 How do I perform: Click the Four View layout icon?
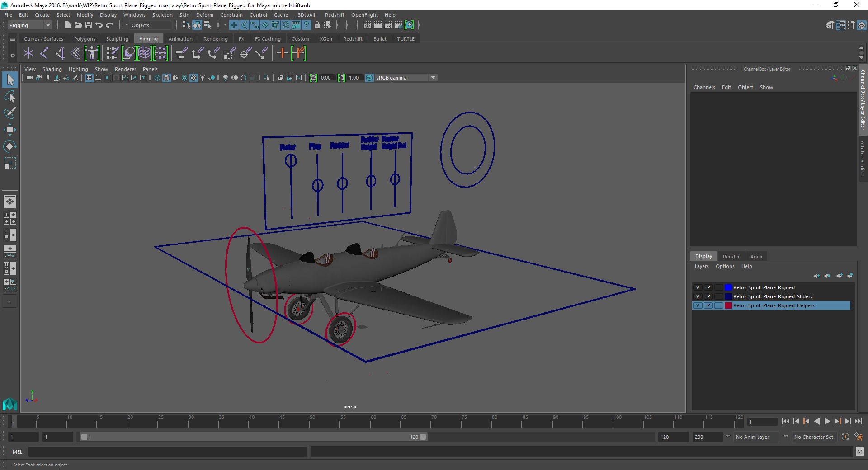click(9, 218)
